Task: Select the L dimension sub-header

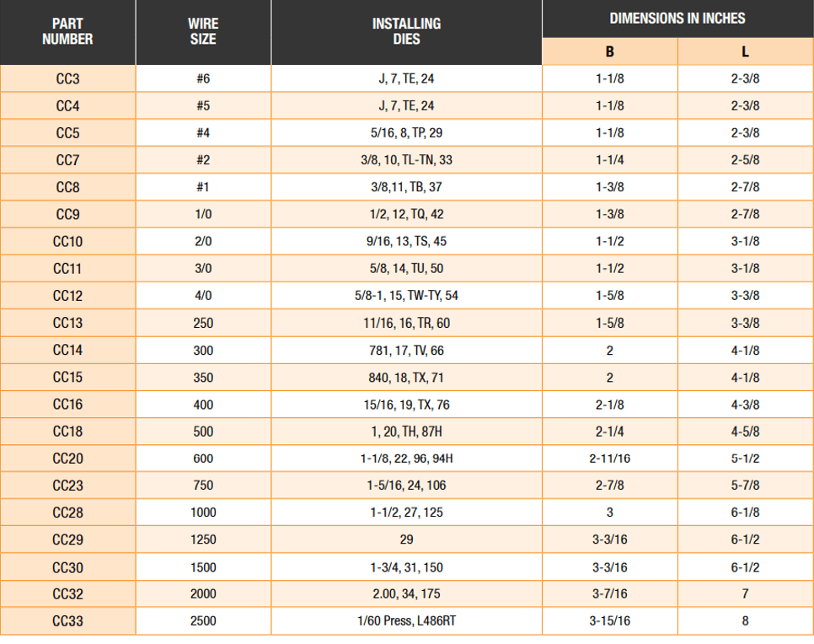Action: [x=745, y=51]
